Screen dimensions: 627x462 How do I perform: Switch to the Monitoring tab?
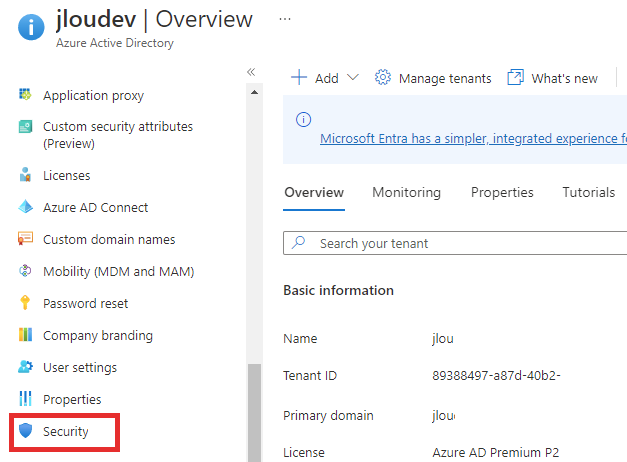point(407,192)
